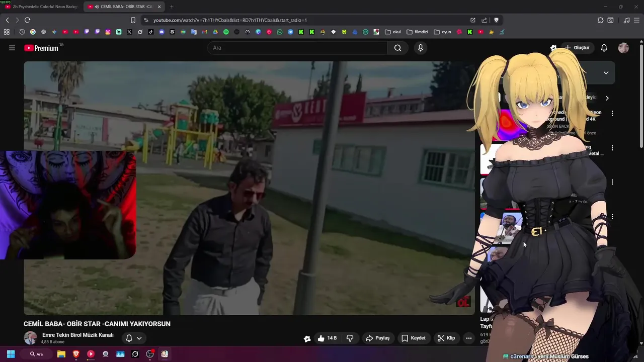Open the filmdizi bookmarks folder
The image size is (644, 362).
(417, 32)
